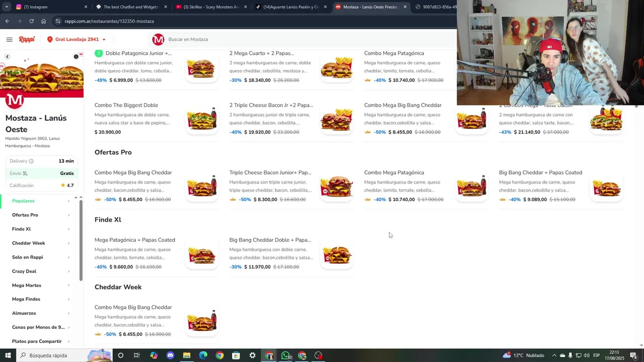This screenshot has height=362, width=644.
Task: Open Settings gear in the taskbar
Action: coord(253,355)
